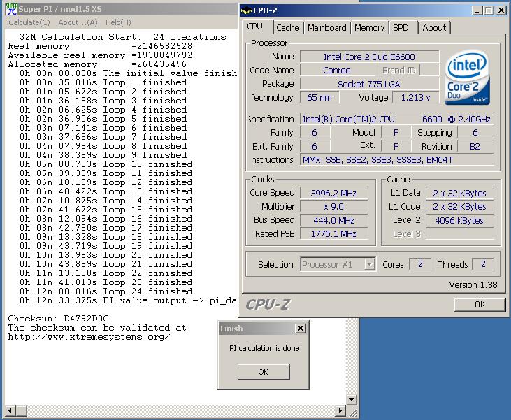This screenshot has width=511, height=420.
Task: Click the Loop 1 finished line
Action: [103, 82]
